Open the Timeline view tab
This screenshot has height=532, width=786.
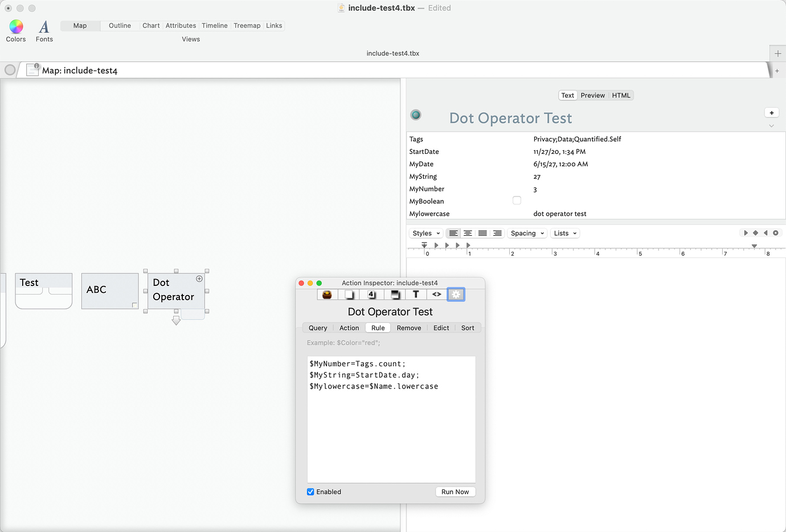click(215, 25)
